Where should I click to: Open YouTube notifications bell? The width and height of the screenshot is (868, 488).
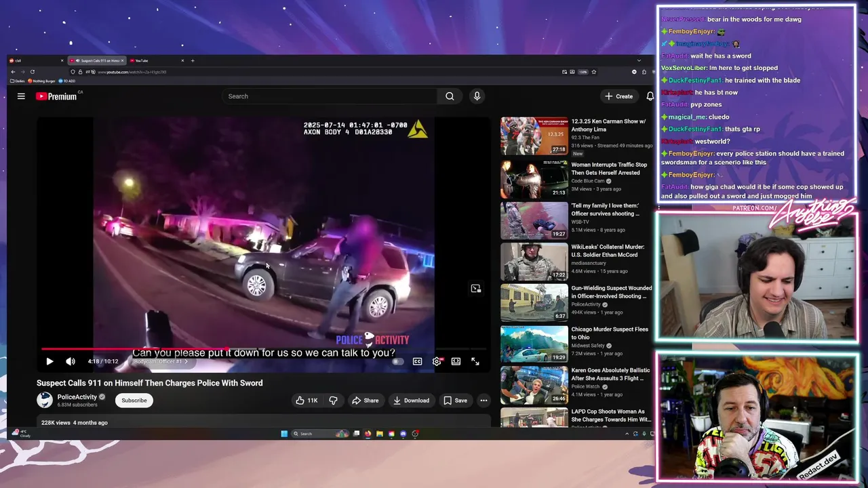coord(650,96)
